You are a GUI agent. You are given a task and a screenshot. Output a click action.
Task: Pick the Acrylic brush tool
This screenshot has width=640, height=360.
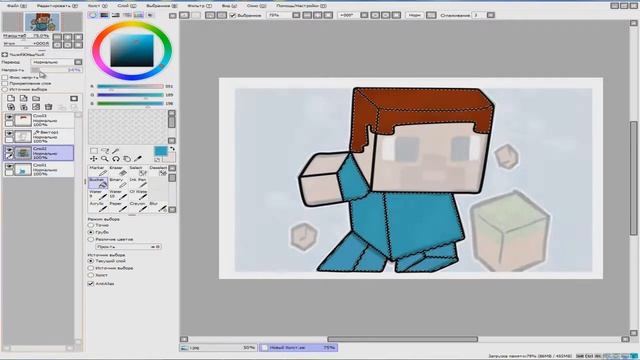tap(98, 207)
